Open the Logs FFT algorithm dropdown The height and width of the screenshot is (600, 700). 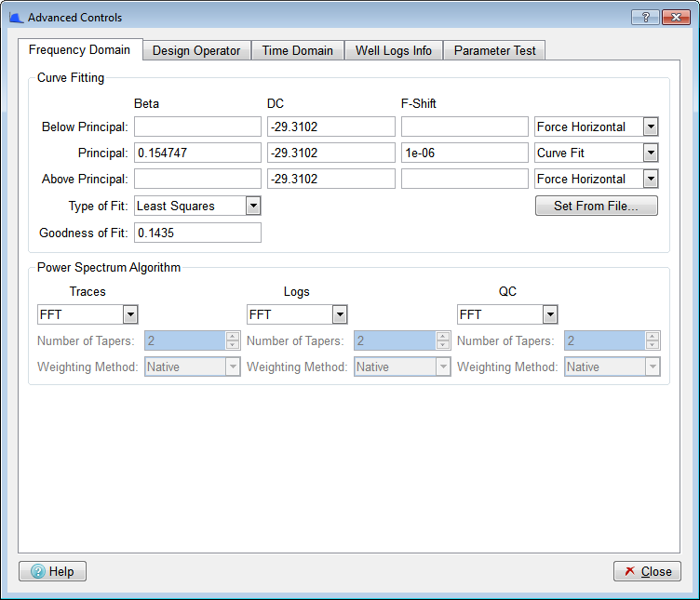tap(297, 314)
